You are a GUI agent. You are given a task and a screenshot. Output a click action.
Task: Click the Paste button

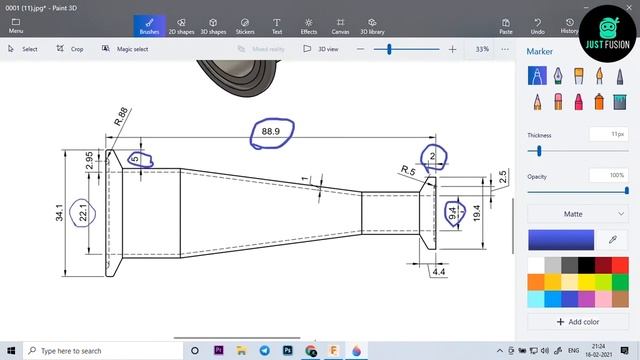[x=506, y=26]
